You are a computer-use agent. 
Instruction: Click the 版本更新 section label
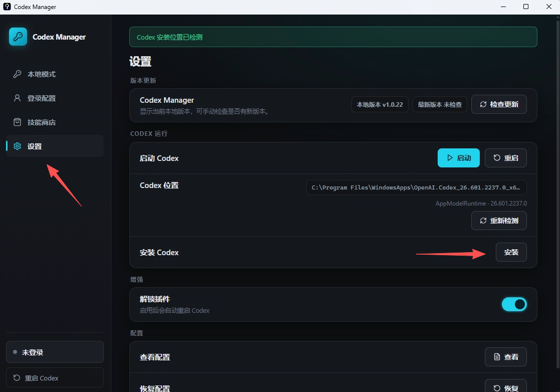tap(143, 81)
